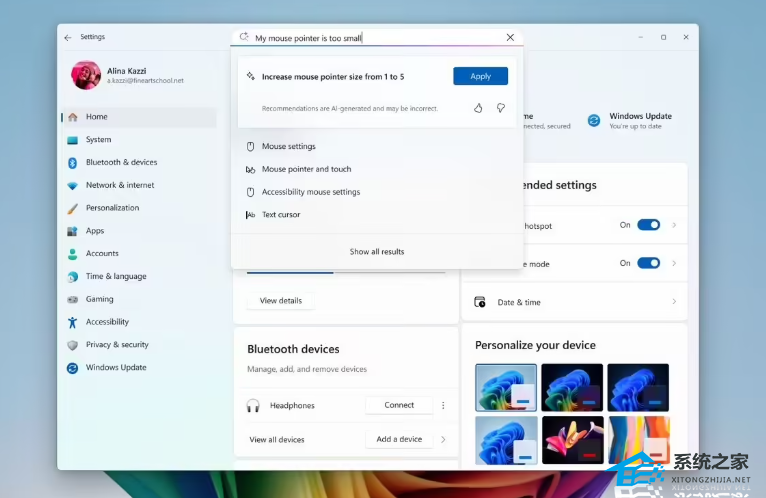Select the dark bloom theme thumbnail
Image resolution: width=766 pixels, height=498 pixels.
click(x=572, y=388)
